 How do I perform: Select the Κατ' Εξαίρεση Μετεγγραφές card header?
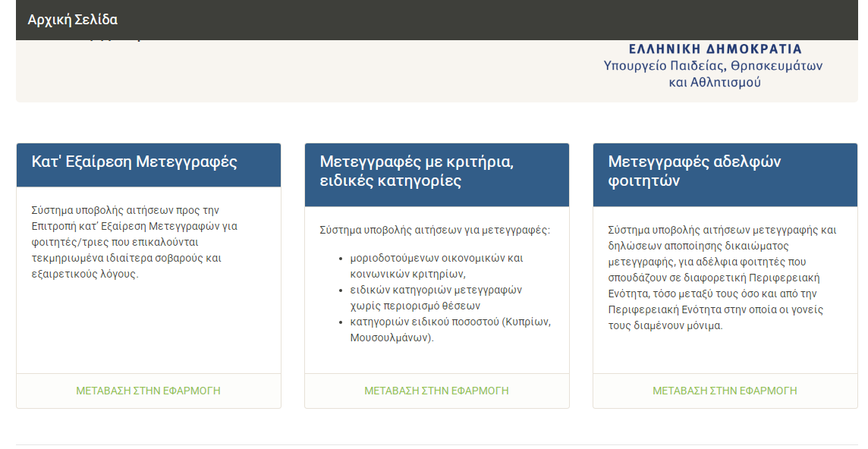click(135, 162)
